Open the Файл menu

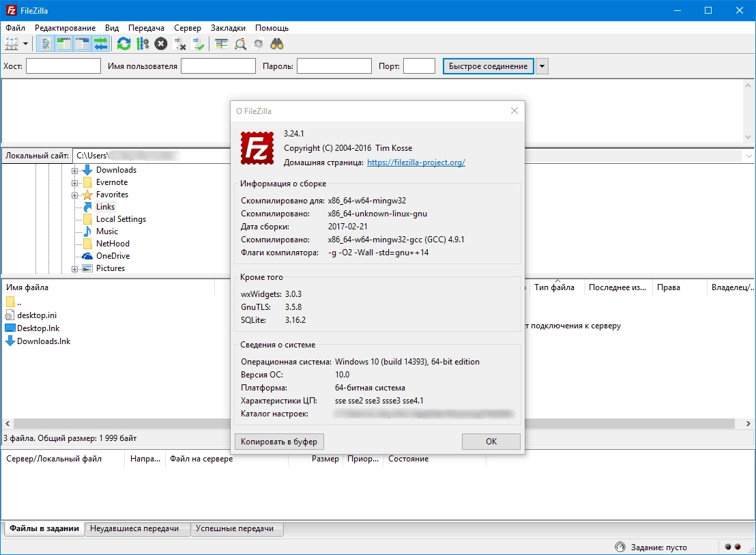[16, 28]
